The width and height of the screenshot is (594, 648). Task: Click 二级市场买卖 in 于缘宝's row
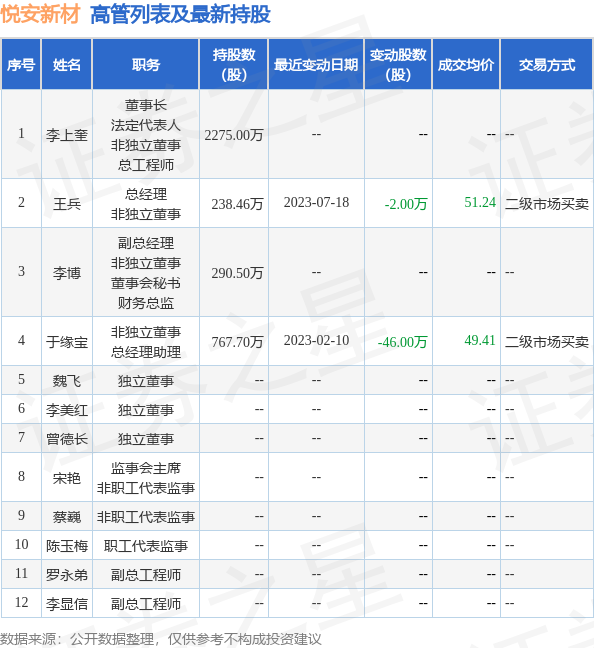[547, 342]
